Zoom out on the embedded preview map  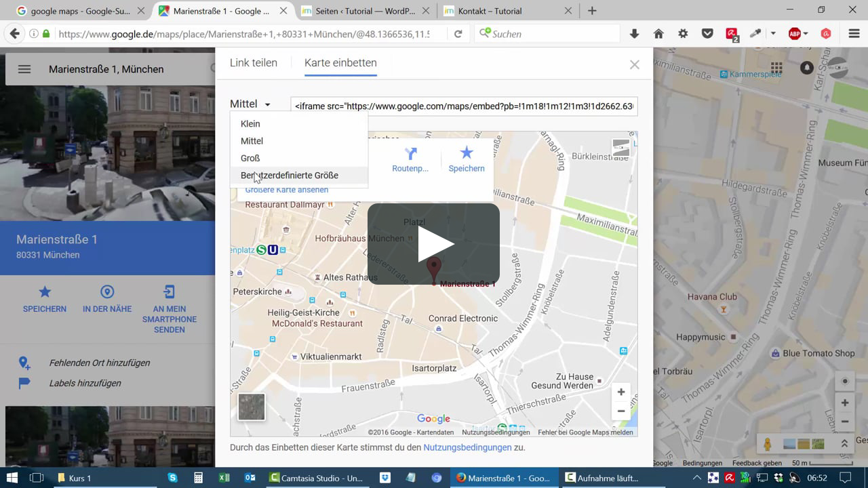(620, 411)
